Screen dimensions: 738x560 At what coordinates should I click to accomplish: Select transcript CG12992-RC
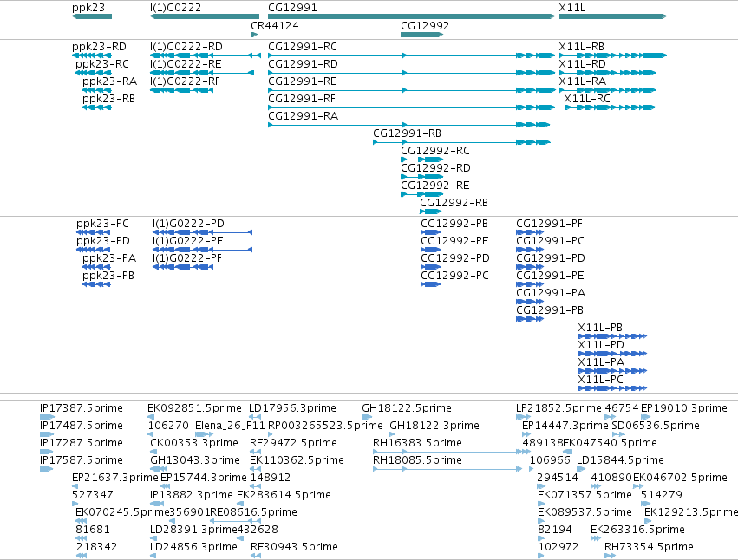coord(422,160)
